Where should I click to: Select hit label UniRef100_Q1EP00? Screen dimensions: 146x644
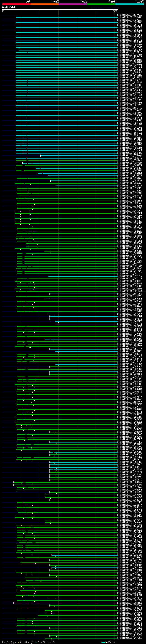[x=131, y=95]
